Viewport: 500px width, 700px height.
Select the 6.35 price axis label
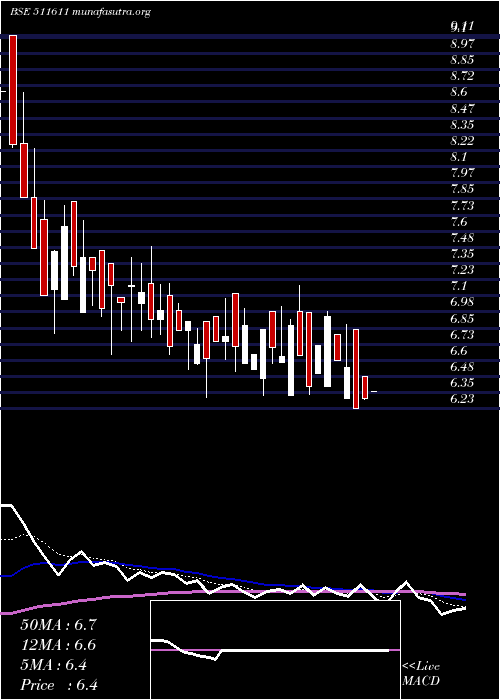[x=462, y=383]
